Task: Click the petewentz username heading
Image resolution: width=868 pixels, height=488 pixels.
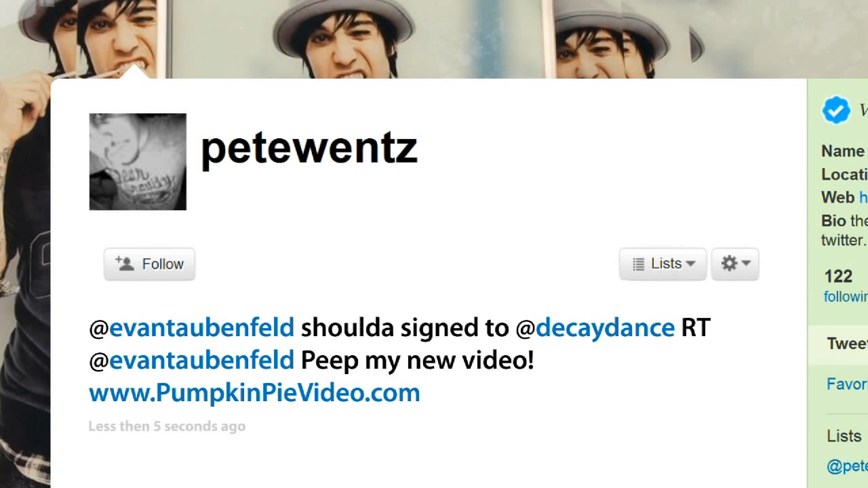Action: pos(309,148)
